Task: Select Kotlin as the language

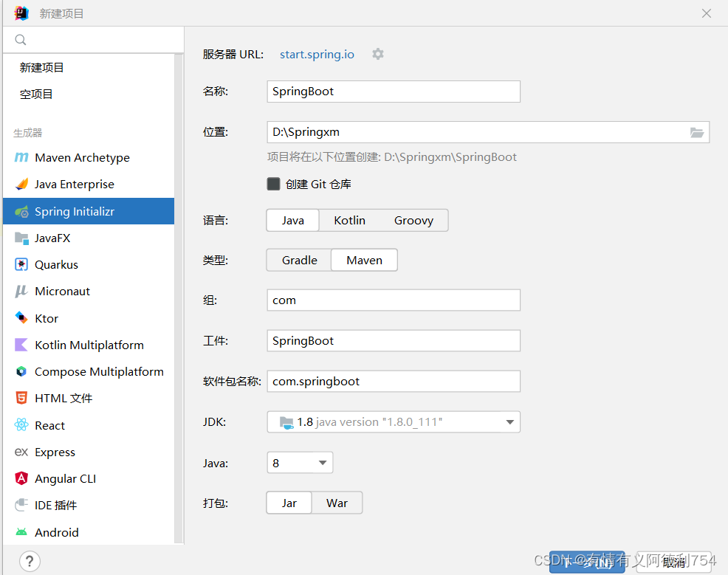Action: point(350,221)
